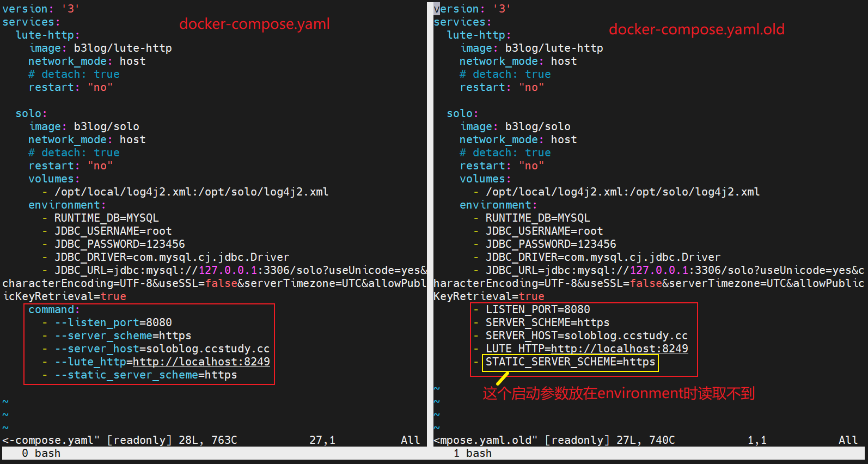The width and height of the screenshot is (868, 464).
Task: Place cursor on 'services:' in right pane
Action: click(x=463, y=22)
